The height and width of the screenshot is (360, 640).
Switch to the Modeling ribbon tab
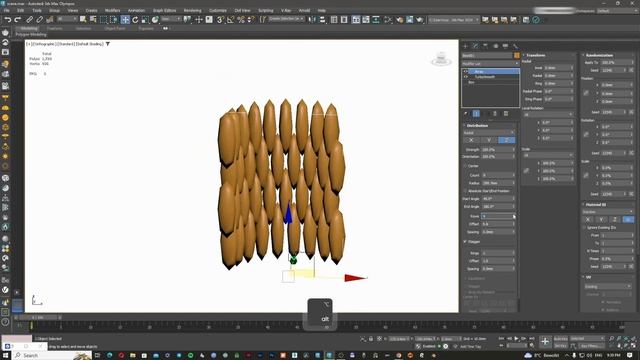pyautogui.click(x=29, y=29)
